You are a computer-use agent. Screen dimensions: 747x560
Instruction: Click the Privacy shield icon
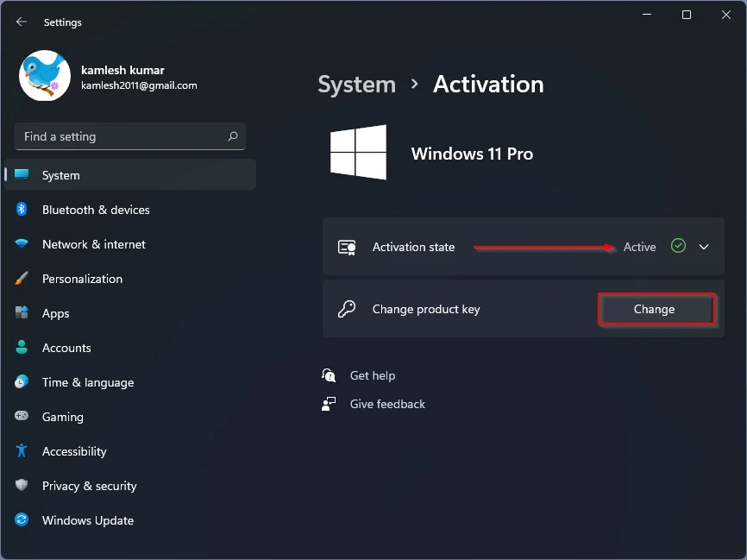tap(22, 485)
